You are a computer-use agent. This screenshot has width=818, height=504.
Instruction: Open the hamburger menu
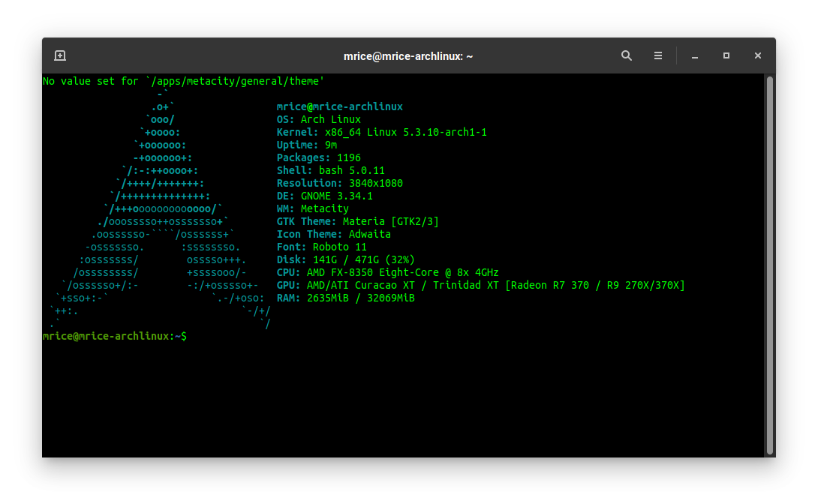657,55
